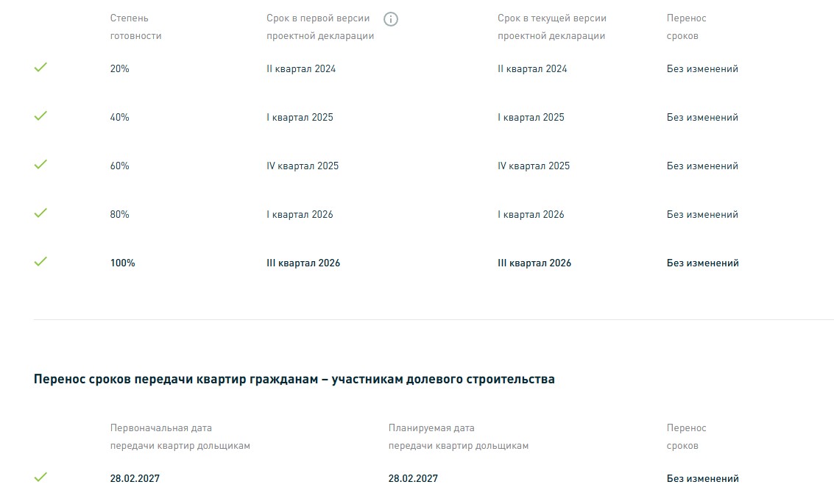Select the "Срок в первой версии" column header
This screenshot has width=834, height=504.
[x=320, y=27]
